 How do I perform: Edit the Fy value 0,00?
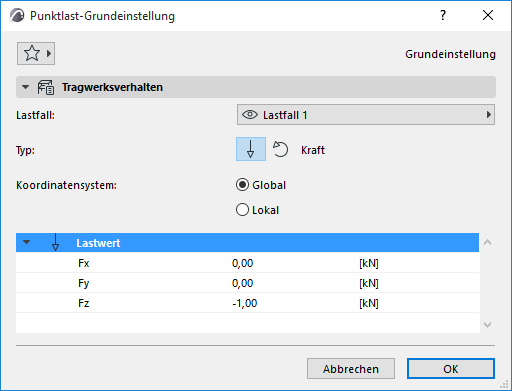(243, 283)
